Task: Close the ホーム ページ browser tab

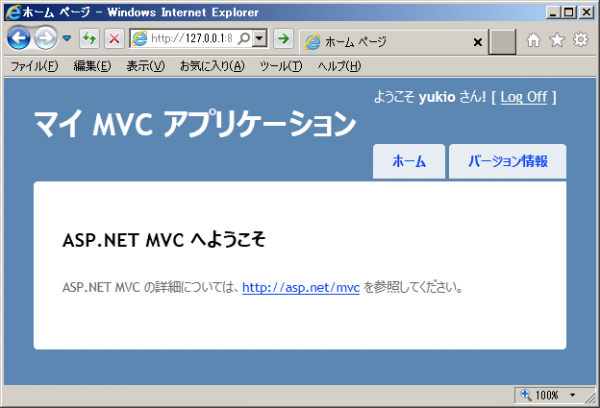Action: pos(477,42)
